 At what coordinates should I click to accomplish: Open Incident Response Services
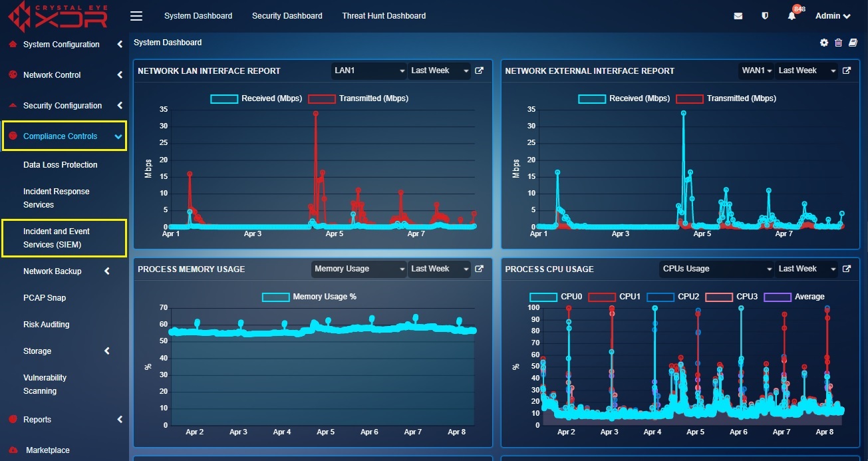coord(57,198)
